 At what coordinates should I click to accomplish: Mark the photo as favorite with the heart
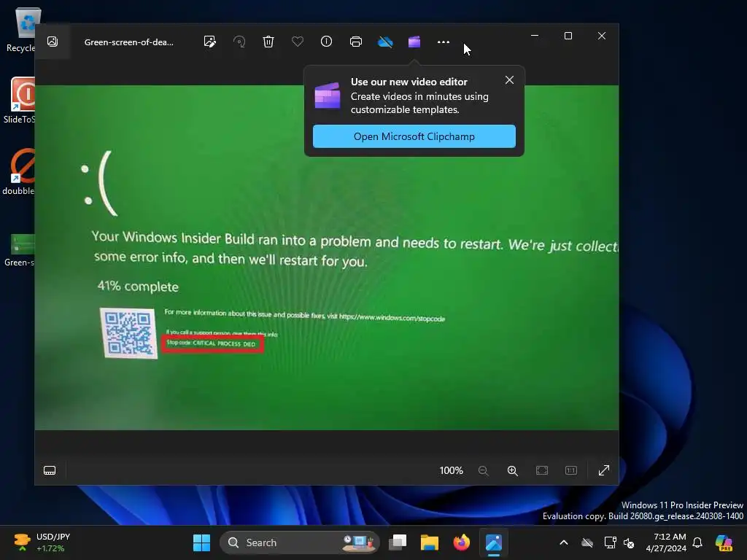click(x=298, y=42)
